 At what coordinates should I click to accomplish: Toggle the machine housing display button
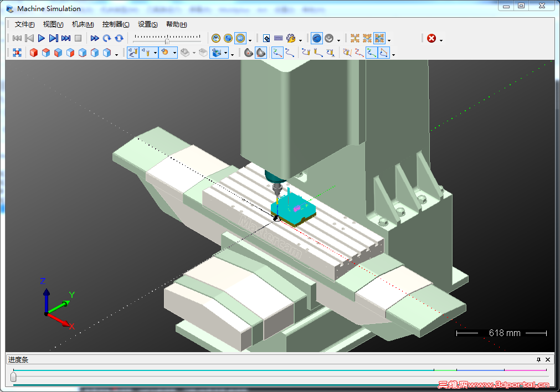217,53
